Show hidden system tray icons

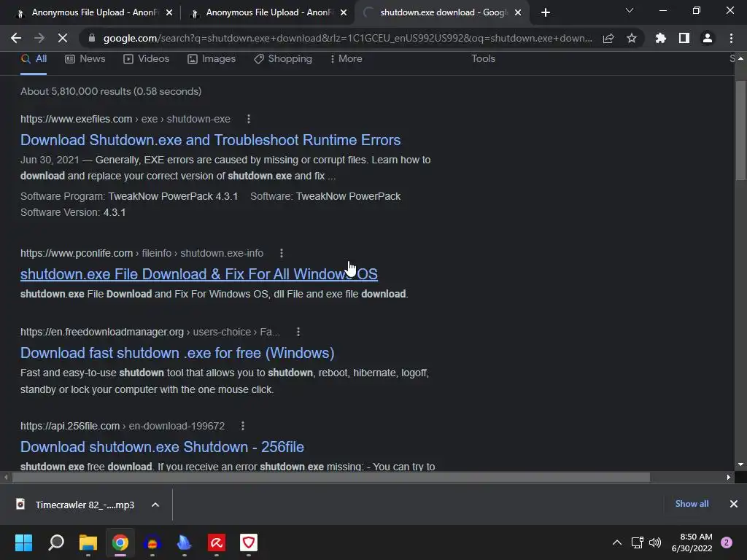pyautogui.click(x=617, y=542)
